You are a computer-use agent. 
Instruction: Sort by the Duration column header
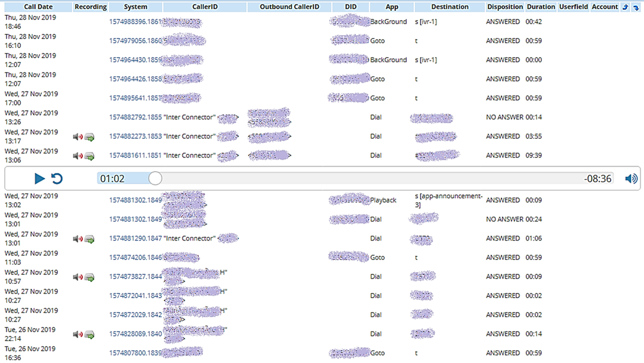click(x=541, y=7)
